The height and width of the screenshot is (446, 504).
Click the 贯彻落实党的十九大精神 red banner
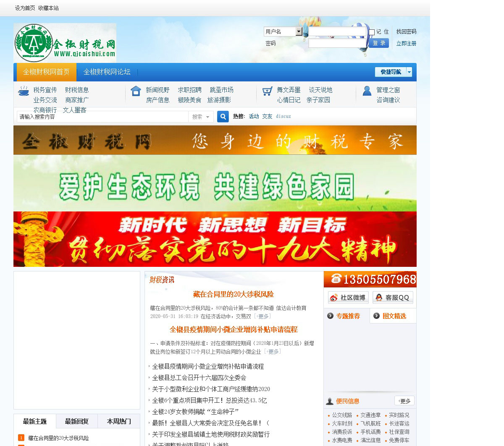215,239
